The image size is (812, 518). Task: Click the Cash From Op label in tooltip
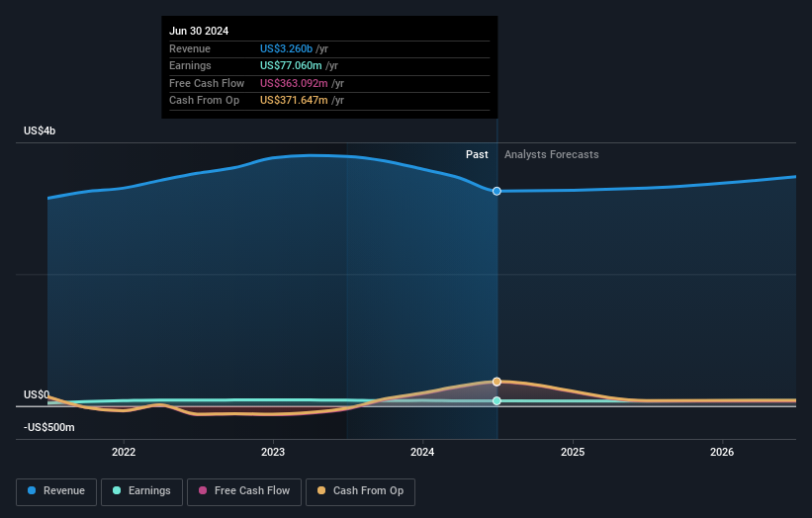pos(204,101)
